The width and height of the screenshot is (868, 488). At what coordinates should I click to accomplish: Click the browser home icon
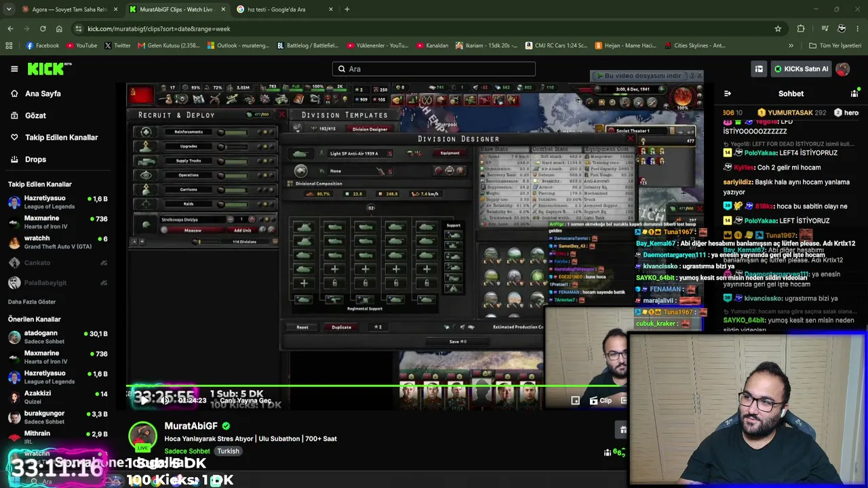pyautogui.click(x=59, y=28)
